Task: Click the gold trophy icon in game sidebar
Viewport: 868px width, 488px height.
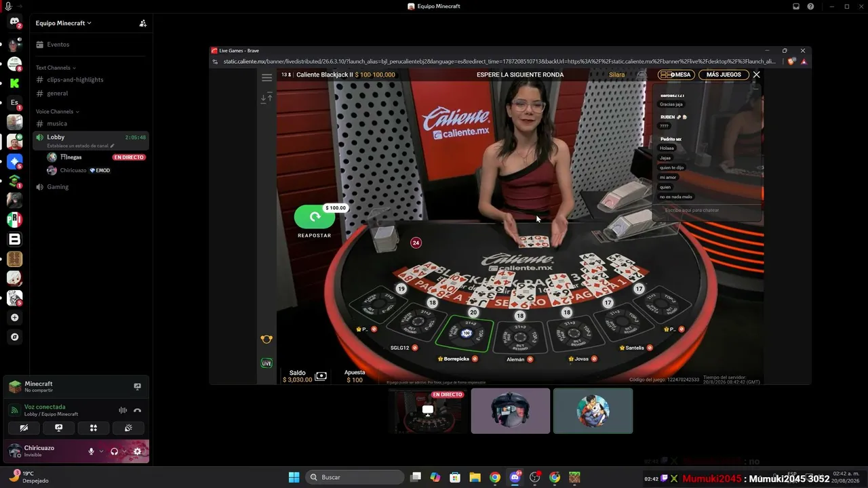Action: 267,339
